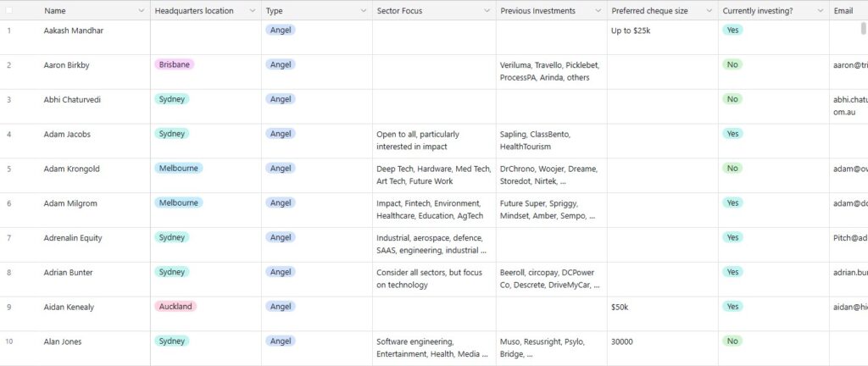Click the Yes tag for Adam Jacobs
The image size is (868, 366).
pos(732,134)
